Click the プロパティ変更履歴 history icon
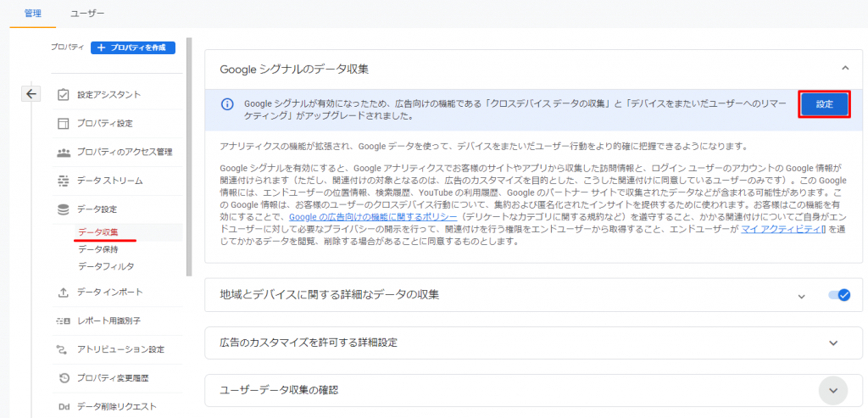The image size is (868, 418). pos(64,378)
